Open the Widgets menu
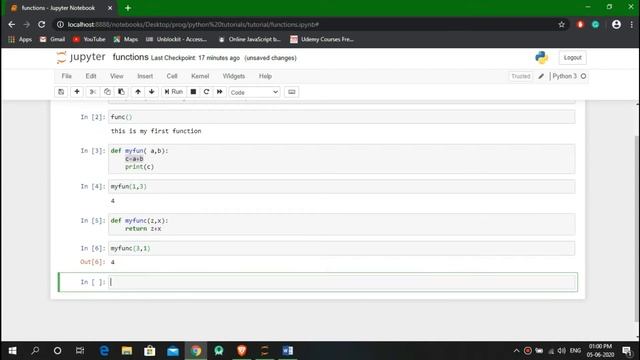The width and height of the screenshot is (640, 360). pyautogui.click(x=234, y=76)
